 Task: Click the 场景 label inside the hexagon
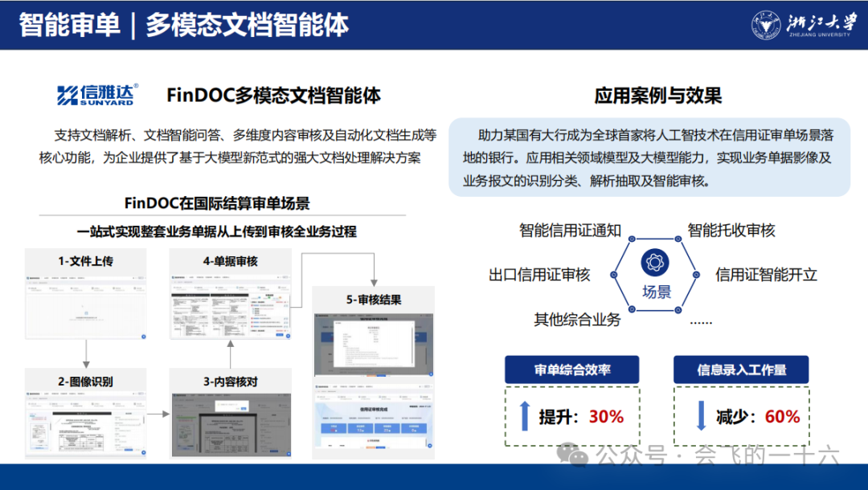tap(657, 292)
